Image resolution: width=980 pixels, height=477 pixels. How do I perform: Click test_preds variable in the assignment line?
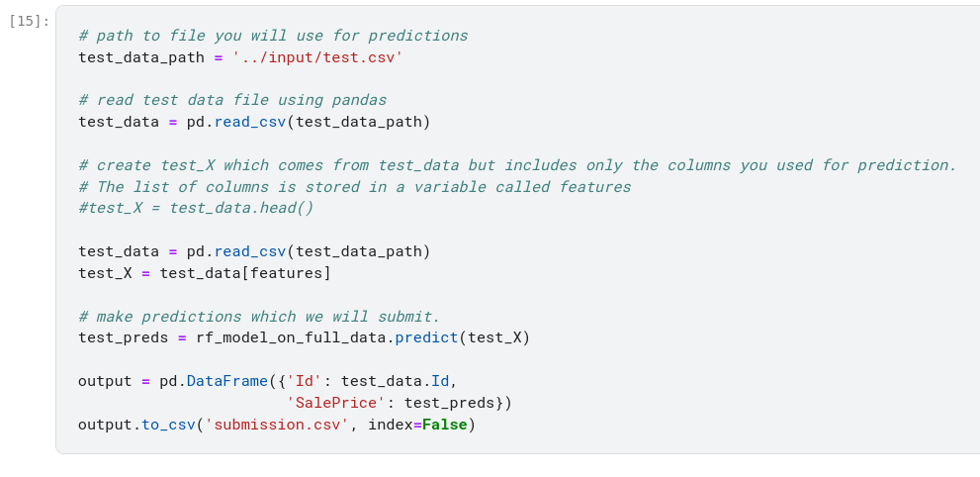click(123, 337)
